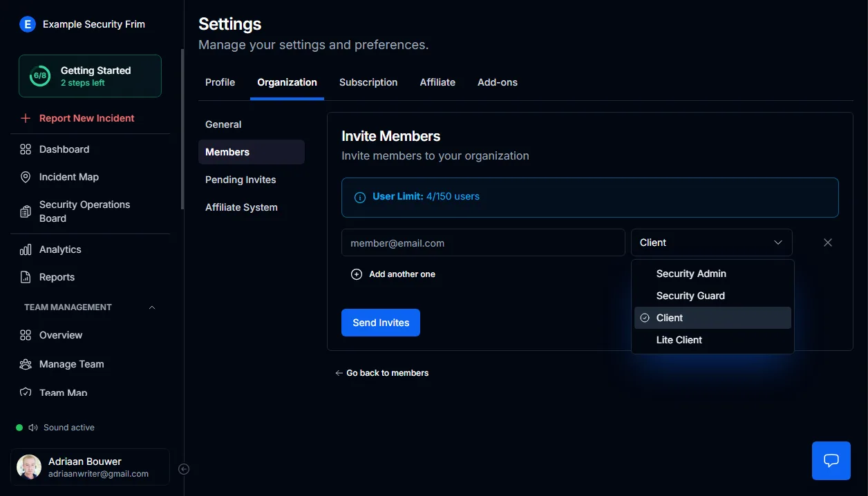Click the Incident Map pin icon
Screen dimensions: 868x496
tap(26, 177)
